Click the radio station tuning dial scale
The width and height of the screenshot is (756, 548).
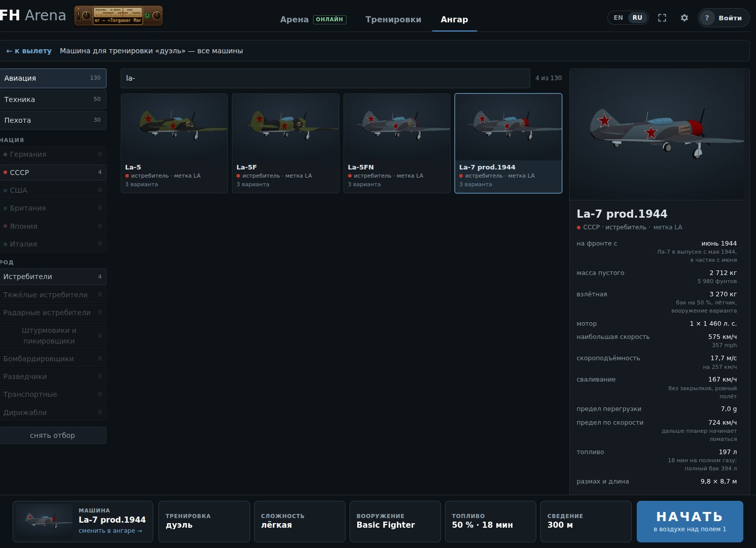pyautogui.click(x=118, y=12)
